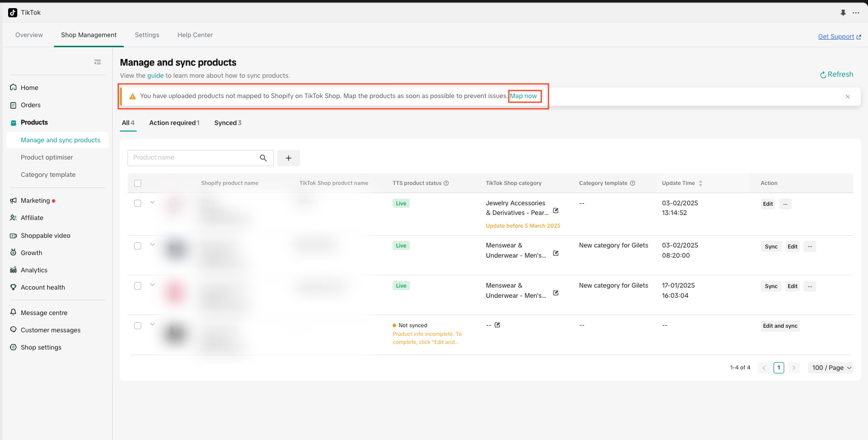Click the plus button next to search

pos(288,158)
